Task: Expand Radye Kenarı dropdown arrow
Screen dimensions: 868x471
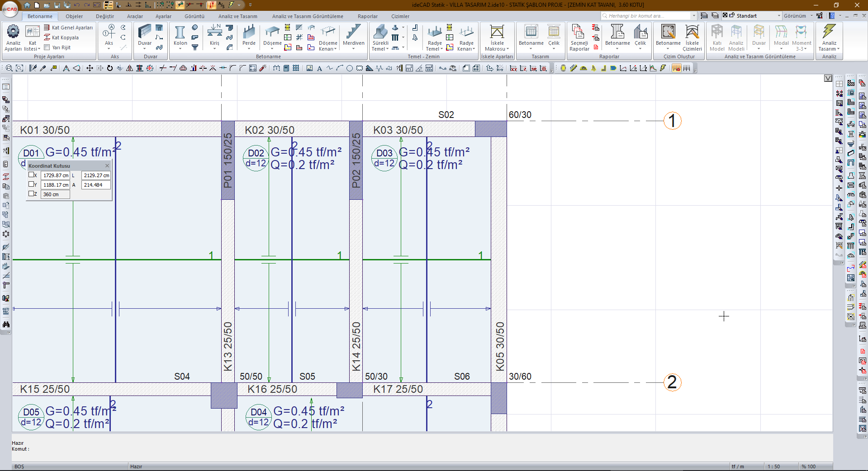Action: click(474, 49)
